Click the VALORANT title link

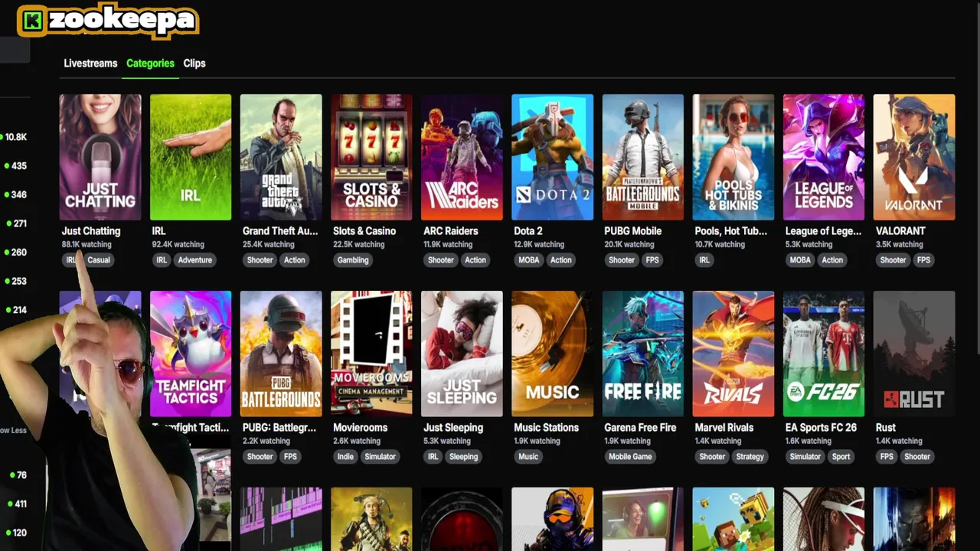900,231
